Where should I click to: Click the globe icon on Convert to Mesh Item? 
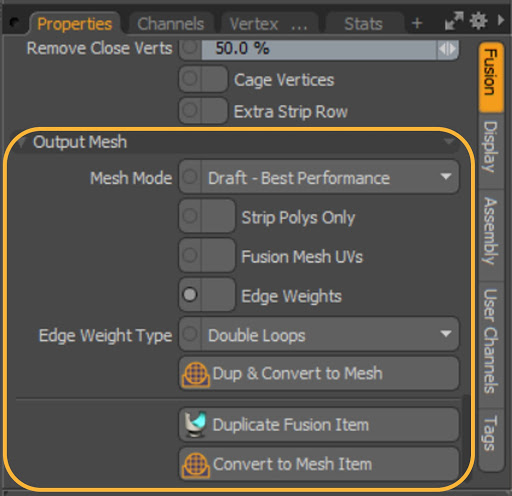[x=196, y=465]
